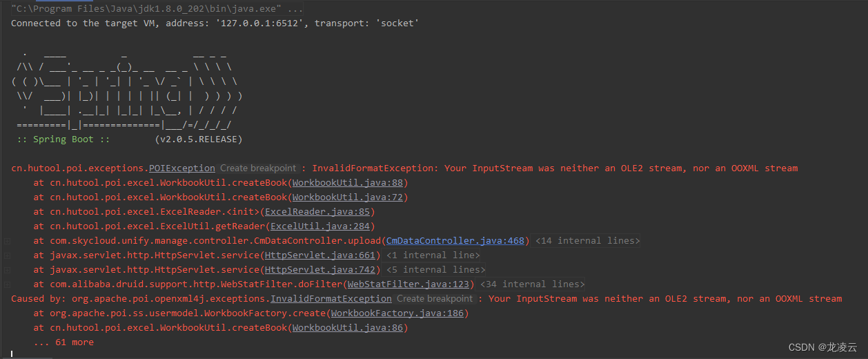The width and height of the screenshot is (868, 359).
Task: Expand the <34 internal lines> fold
Action: [x=532, y=284]
